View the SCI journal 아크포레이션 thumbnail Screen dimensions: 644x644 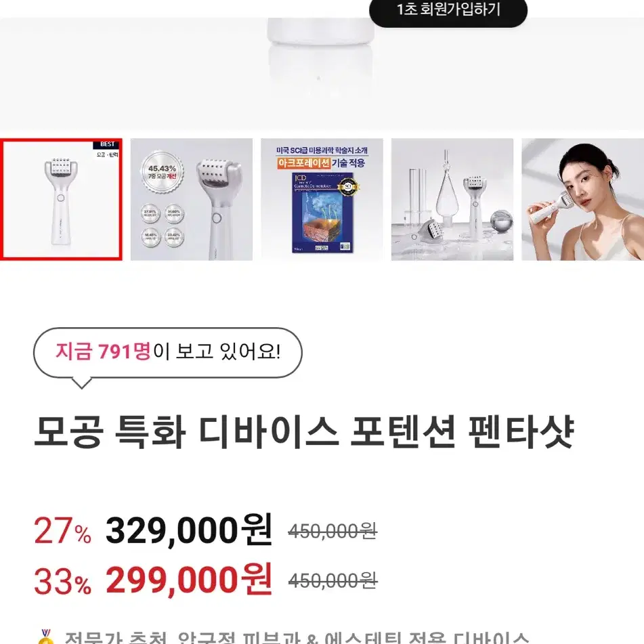click(322, 199)
